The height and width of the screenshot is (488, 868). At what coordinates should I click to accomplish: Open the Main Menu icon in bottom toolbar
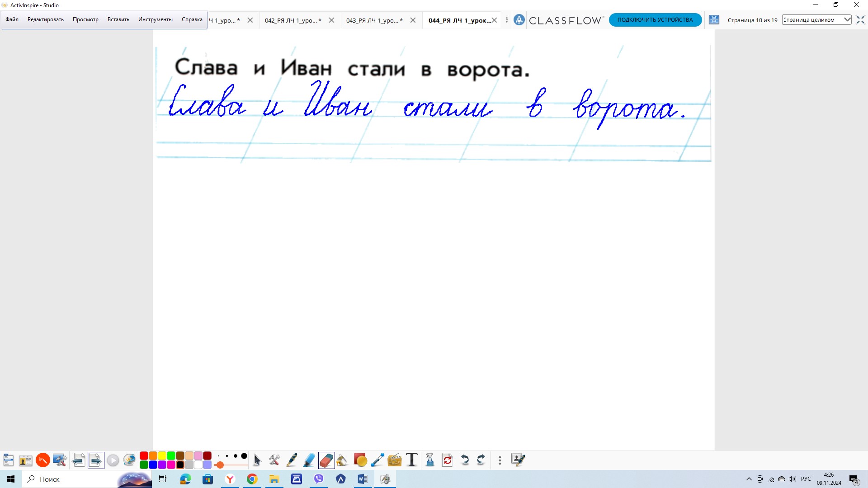(x=9, y=460)
